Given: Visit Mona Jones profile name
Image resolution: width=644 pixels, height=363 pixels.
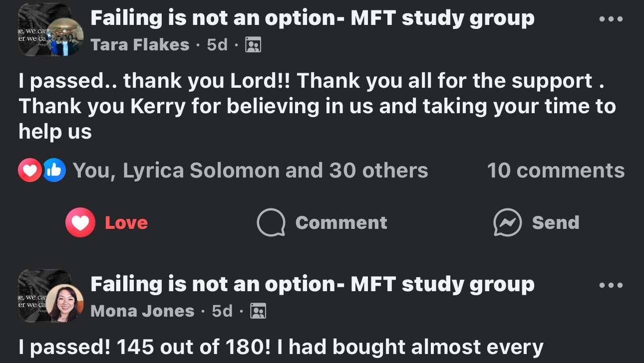Looking at the screenshot, I should (142, 311).
